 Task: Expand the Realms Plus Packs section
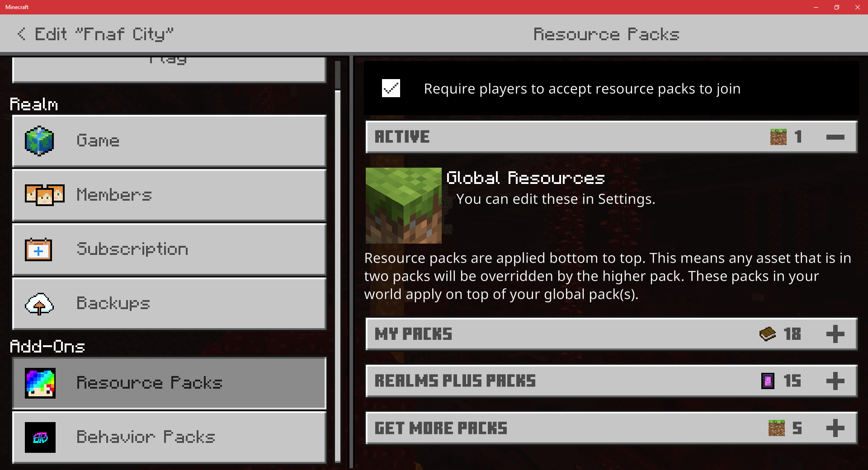pyautogui.click(x=835, y=381)
